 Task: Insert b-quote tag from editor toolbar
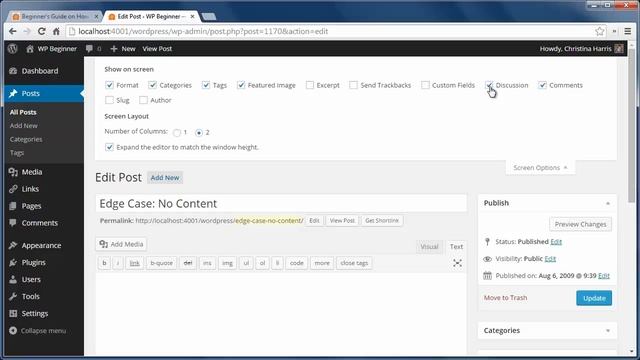click(x=161, y=263)
